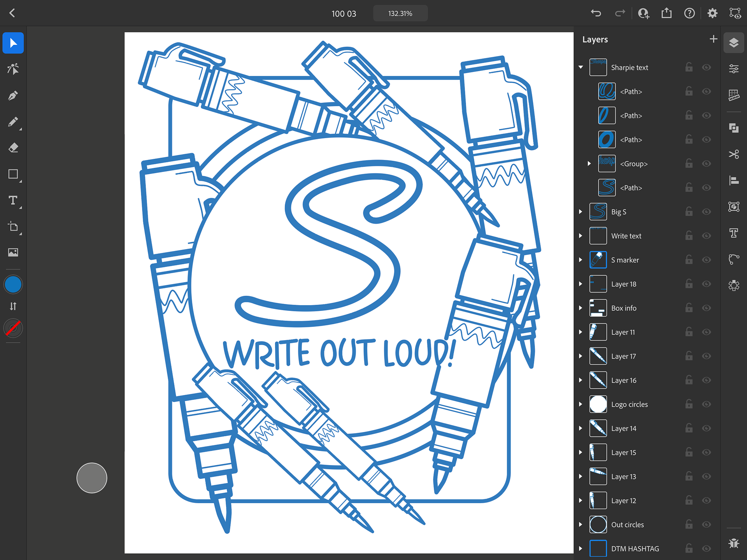Image resolution: width=747 pixels, height=560 pixels.
Task: Open the share and export menu
Action: [x=666, y=13]
